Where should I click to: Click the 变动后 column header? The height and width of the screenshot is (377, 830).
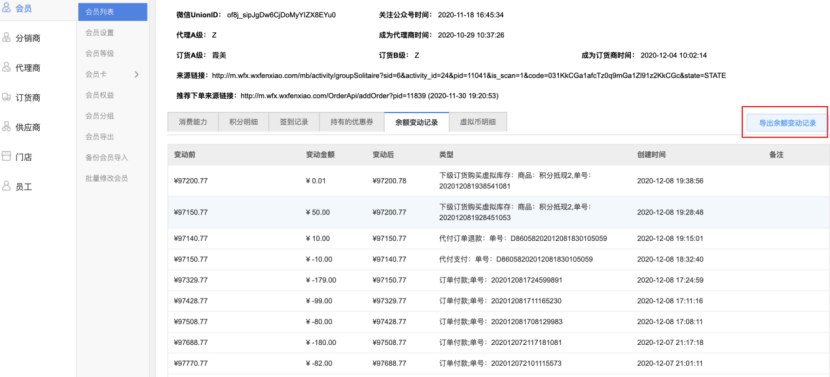(383, 155)
